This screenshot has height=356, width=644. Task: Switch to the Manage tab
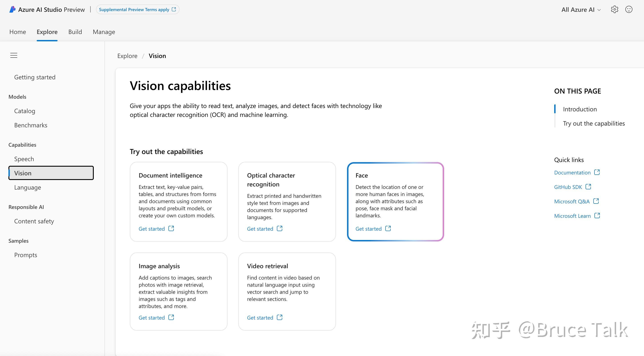pyautogui.click(x=104, y=32)
